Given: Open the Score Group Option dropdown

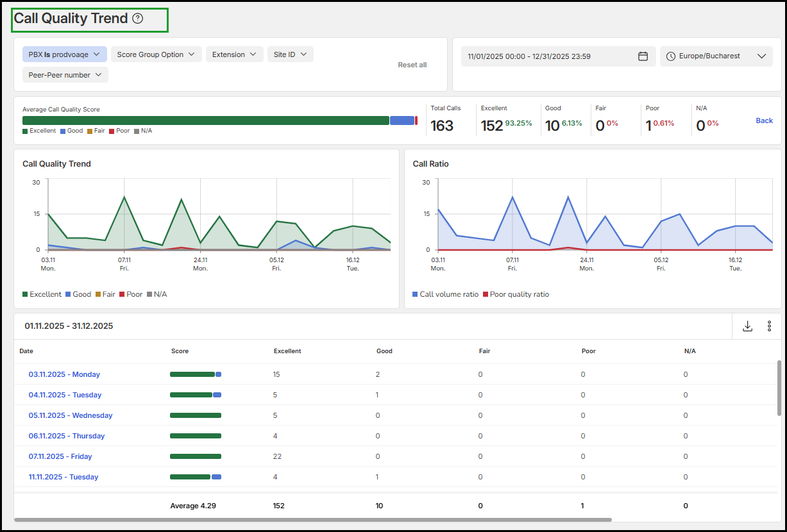Looking at the screenshot, I should (156, 54).
